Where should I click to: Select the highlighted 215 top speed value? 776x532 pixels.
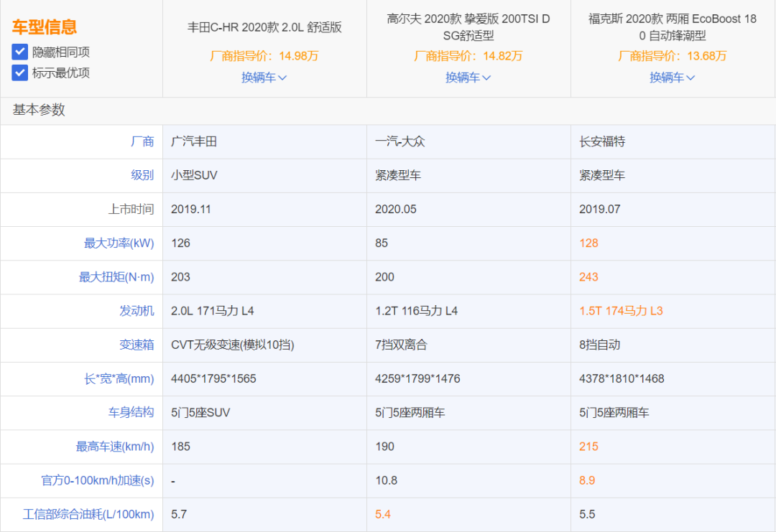(x=588, y=447)
